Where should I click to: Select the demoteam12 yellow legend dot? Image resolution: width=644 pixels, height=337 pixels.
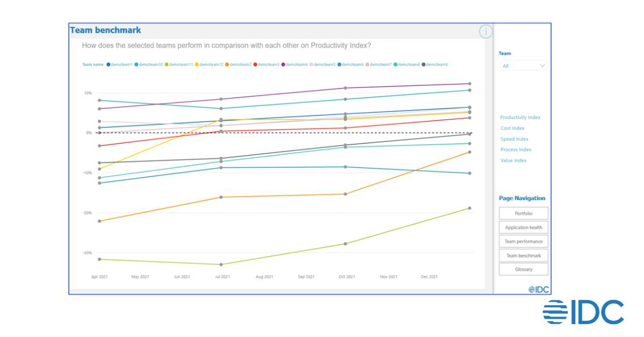[197, 64]
